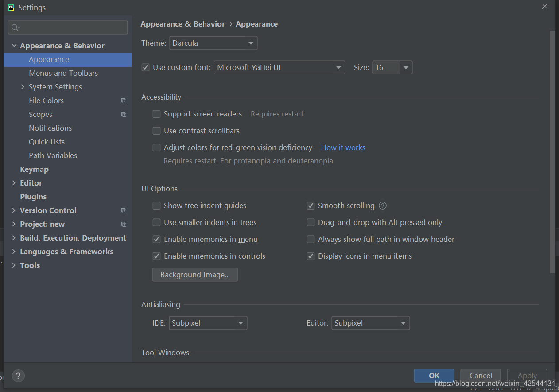
Task: Click the vertical scrollbar of settings panel
Action: (x=552, y=151)
